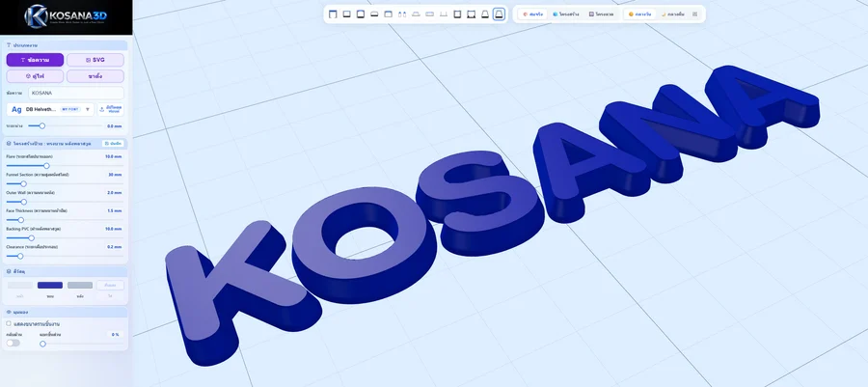This screenshot has width=868, height=387.
Task: Click the MY FONT badge
Action: click(69, 110)
